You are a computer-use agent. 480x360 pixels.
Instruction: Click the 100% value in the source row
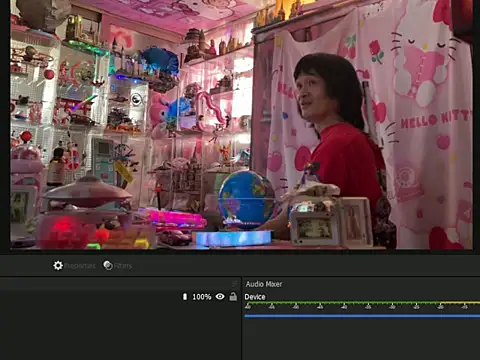pyautogui.click(x=202, y=297)
